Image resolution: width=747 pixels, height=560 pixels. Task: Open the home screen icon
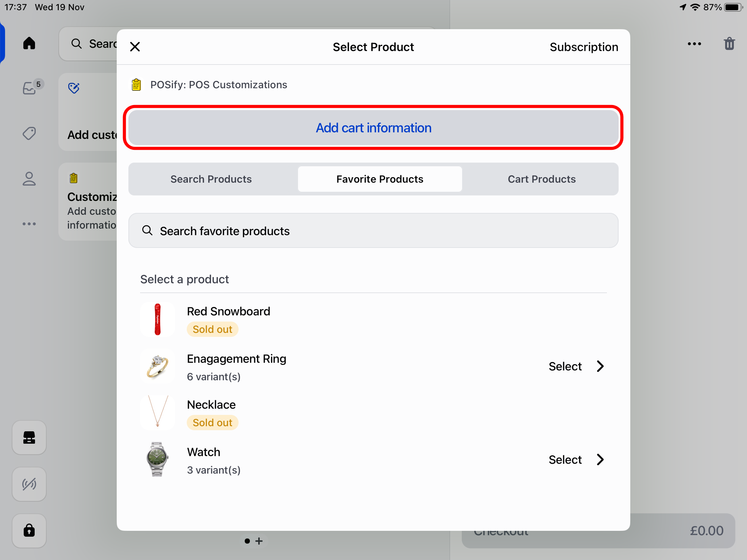[x=29, y=43]
